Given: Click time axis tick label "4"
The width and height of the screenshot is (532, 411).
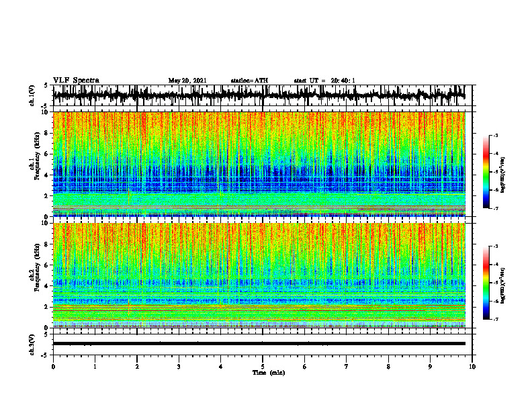Looking at the screenshot, I should tap(221, 367).
